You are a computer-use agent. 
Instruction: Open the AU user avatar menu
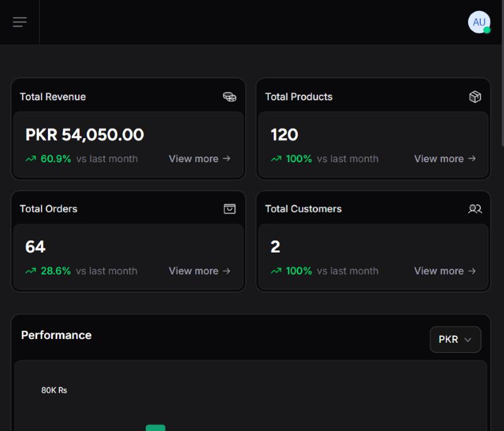click(x=479, y=22)
